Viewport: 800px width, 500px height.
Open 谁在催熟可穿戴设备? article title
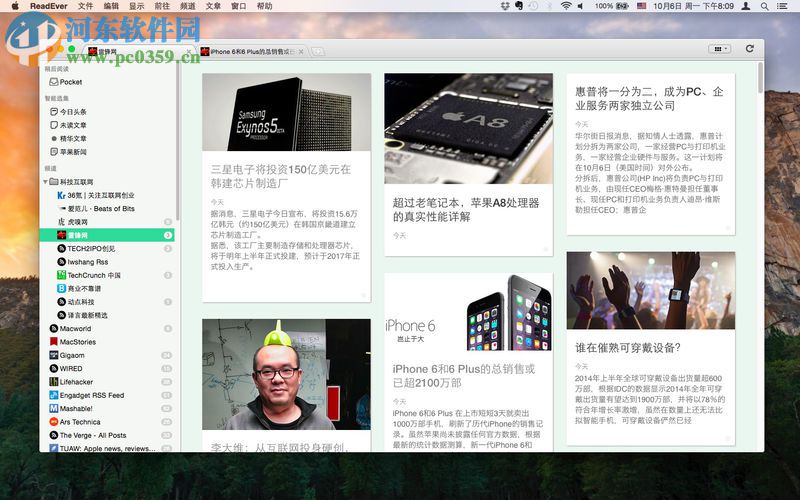pos(628,347)
